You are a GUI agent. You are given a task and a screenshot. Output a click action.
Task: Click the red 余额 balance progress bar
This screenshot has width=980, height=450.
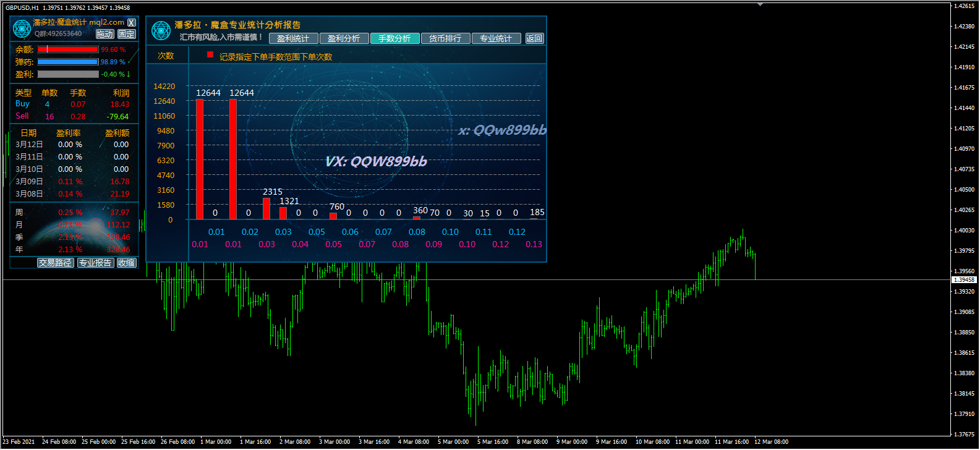(68, 49)
